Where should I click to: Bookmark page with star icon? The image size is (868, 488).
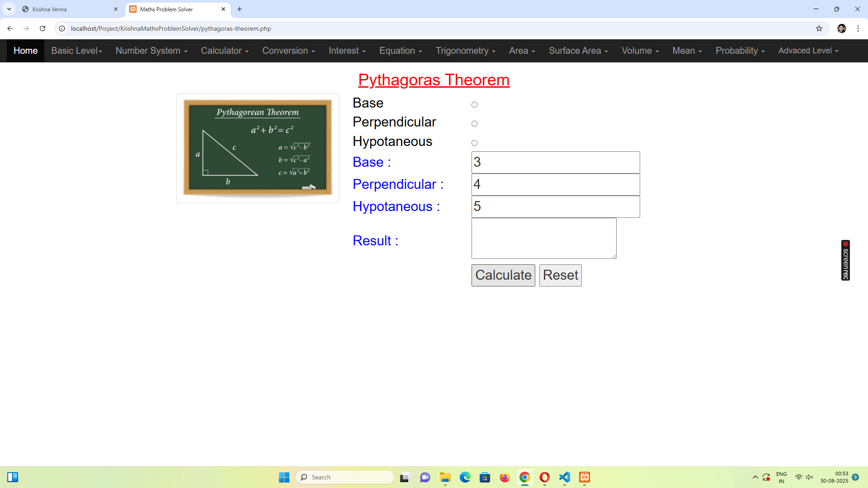click(x=819, y=28)
